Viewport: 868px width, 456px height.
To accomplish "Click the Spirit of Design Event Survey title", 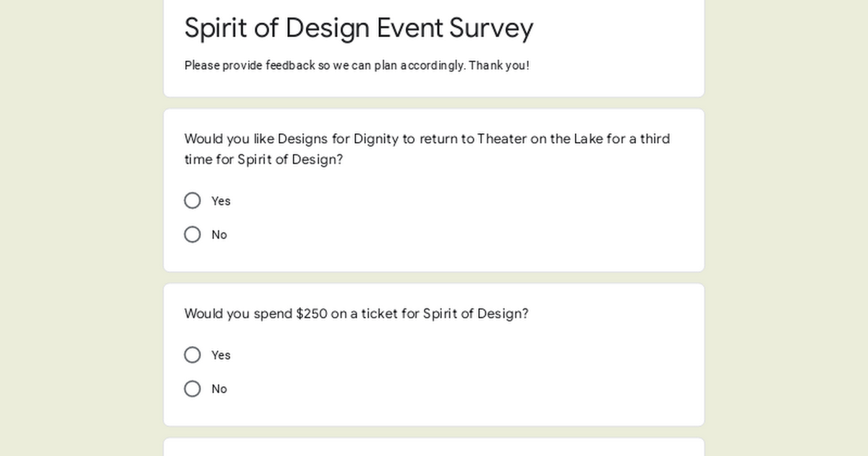I will point(359,28).
